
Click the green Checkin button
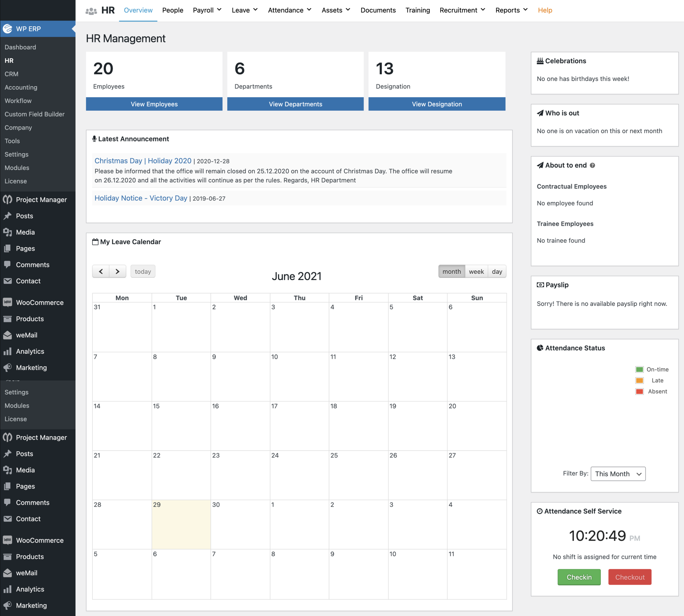[579, 577]
